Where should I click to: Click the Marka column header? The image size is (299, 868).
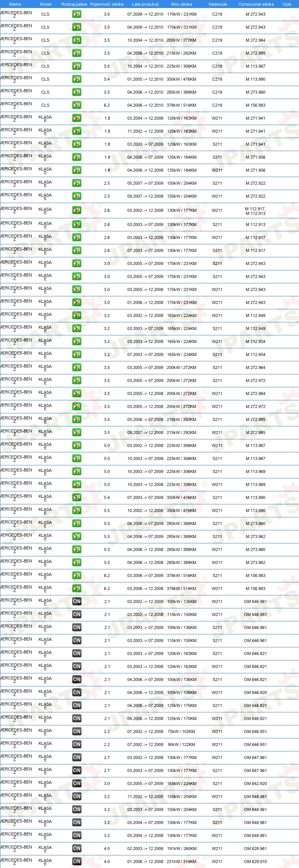tap(15, 4)
